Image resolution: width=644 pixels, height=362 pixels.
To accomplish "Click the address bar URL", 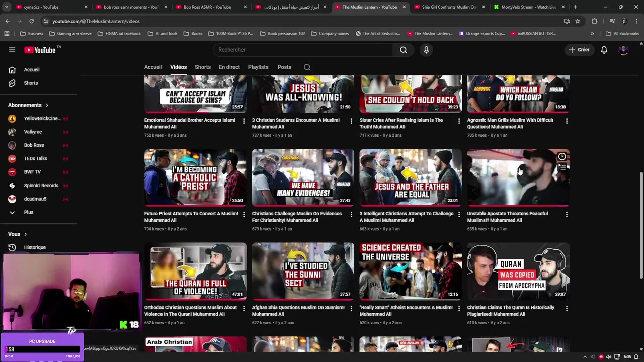I will (96, 21).
